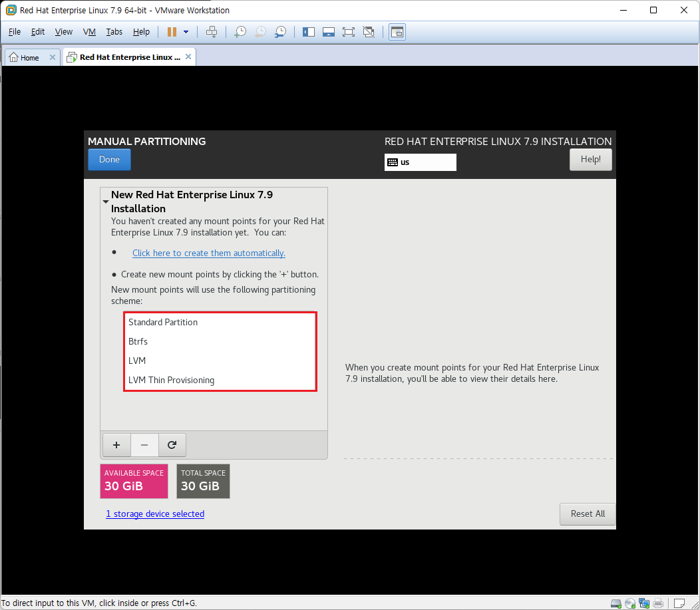Open the snapshot manager
This screenshot has width=700, height=610.
(280, 32)
